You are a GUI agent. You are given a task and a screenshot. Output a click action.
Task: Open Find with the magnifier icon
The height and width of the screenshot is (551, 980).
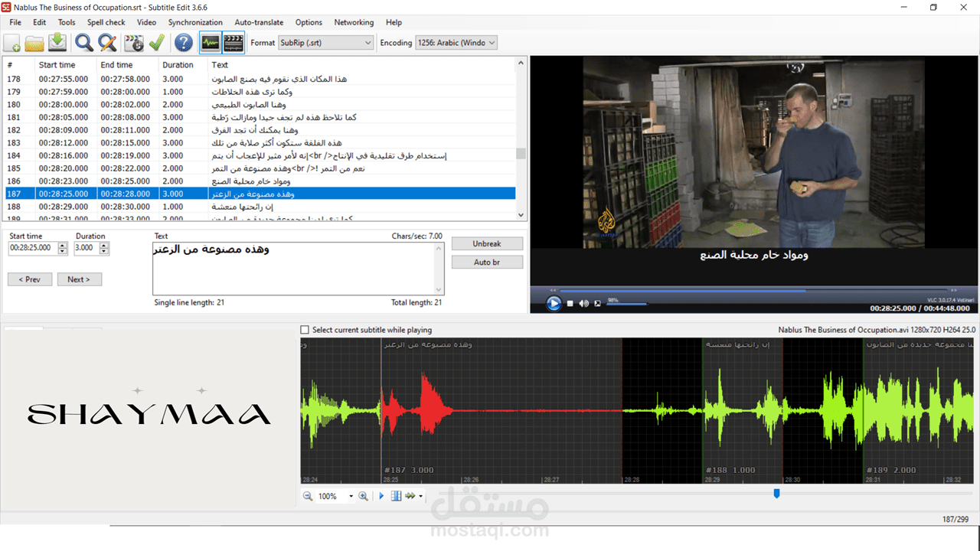click(84, 43)
